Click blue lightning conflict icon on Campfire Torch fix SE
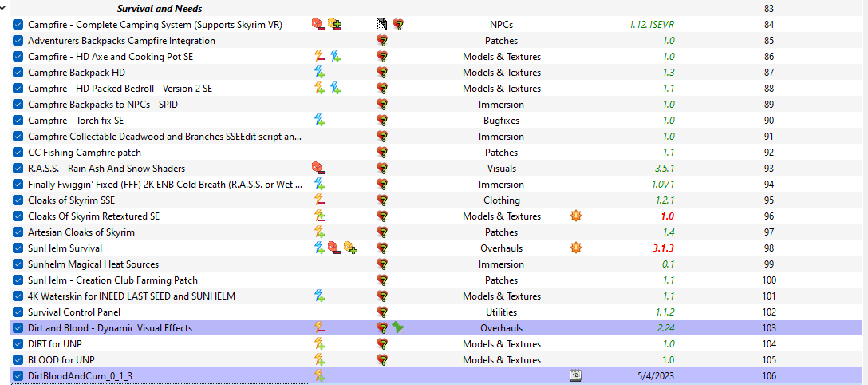The height and width of the screenshot is (385, 868). pyautogui.click(x=319, y=120)
